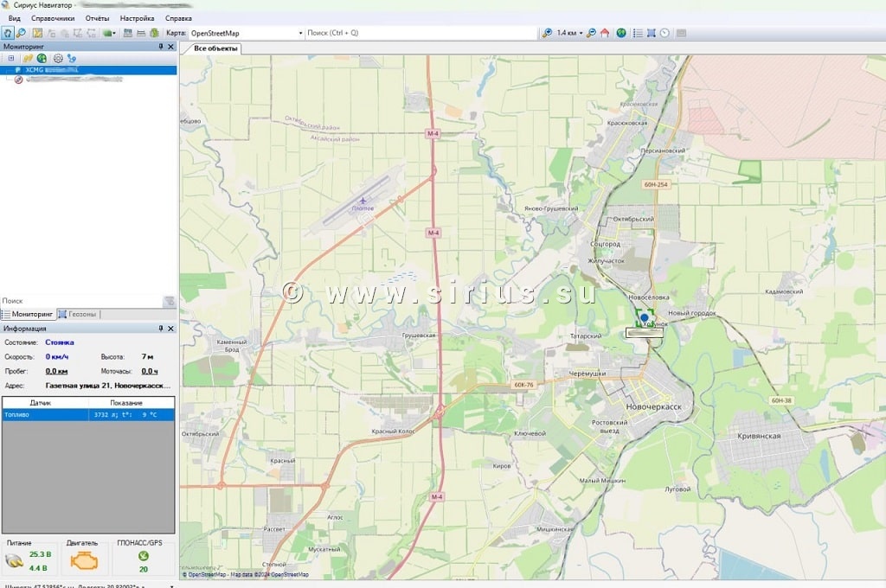Viewport: 886px width, 588px height.
Task: Click the zoom out magnifier icon
Action: pyautogui.click(x=591, y=33)
